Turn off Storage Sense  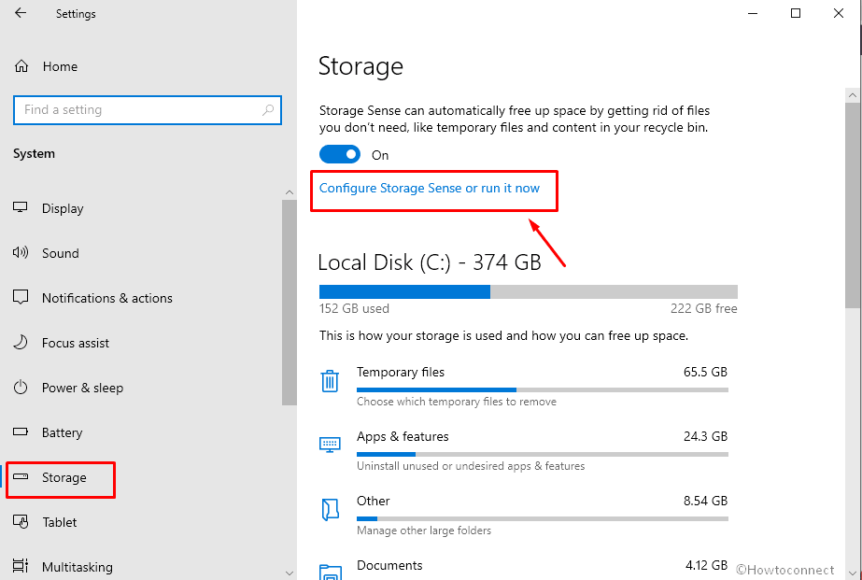pos(339,155)
